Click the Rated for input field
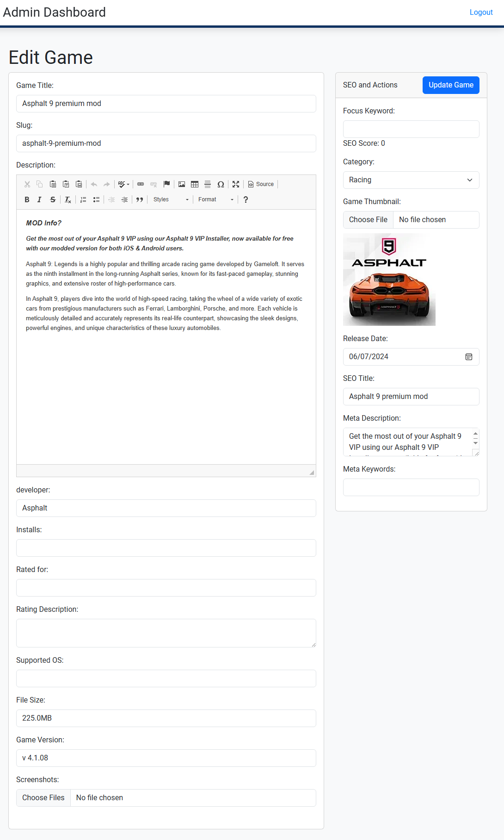 pos(166,588)
